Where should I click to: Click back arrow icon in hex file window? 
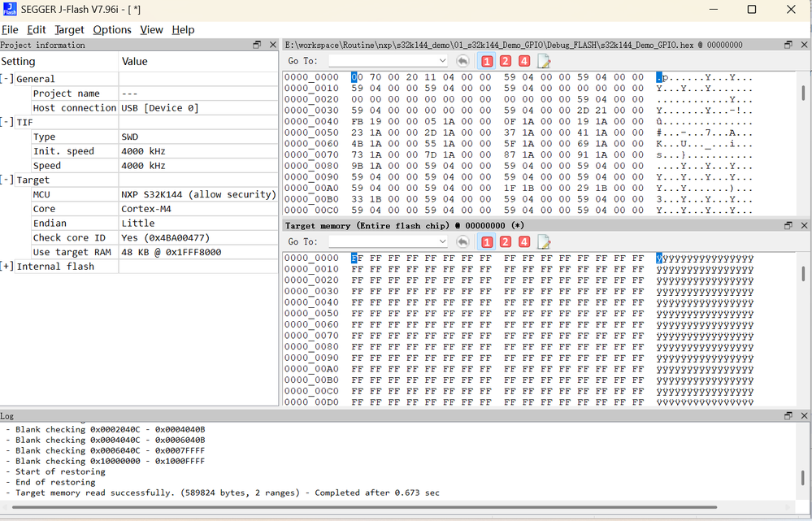point(462,61)
